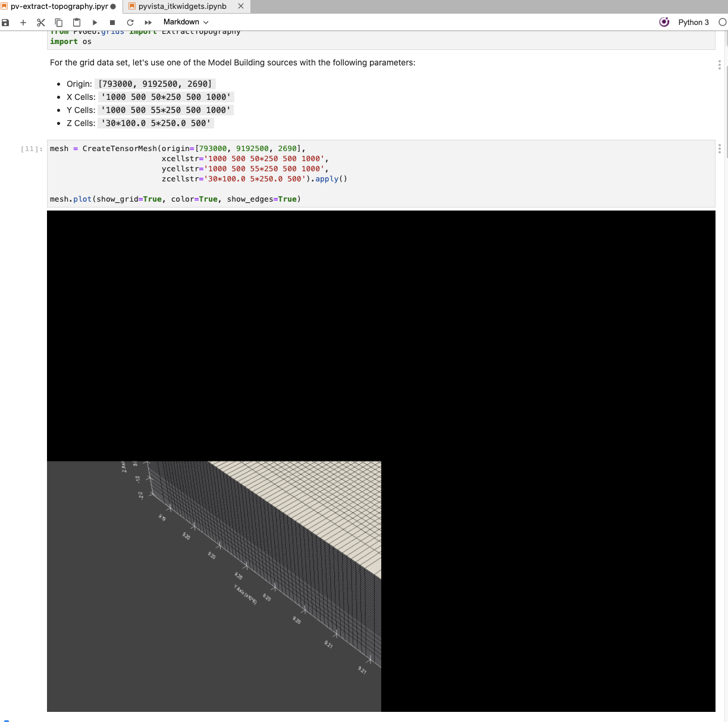Open cell options dots beside markdown cell
The width and height of the screenshot is (728, 722).
720,64
